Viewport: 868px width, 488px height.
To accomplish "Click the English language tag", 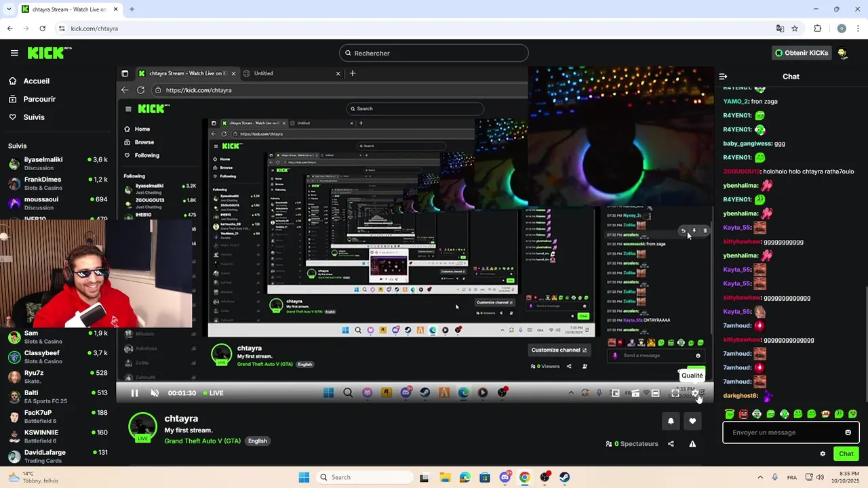I will pyautogui.click(x=257, y=441).
